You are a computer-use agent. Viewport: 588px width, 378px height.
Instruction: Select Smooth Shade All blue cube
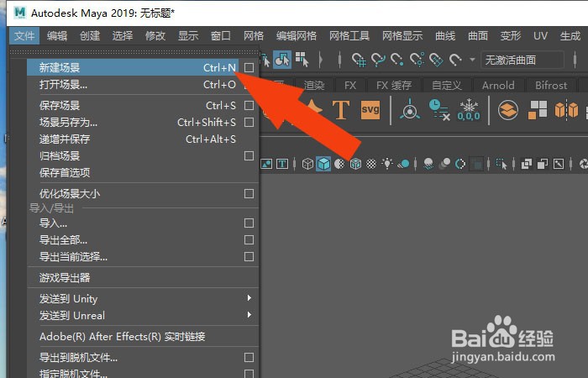(323, 164)
